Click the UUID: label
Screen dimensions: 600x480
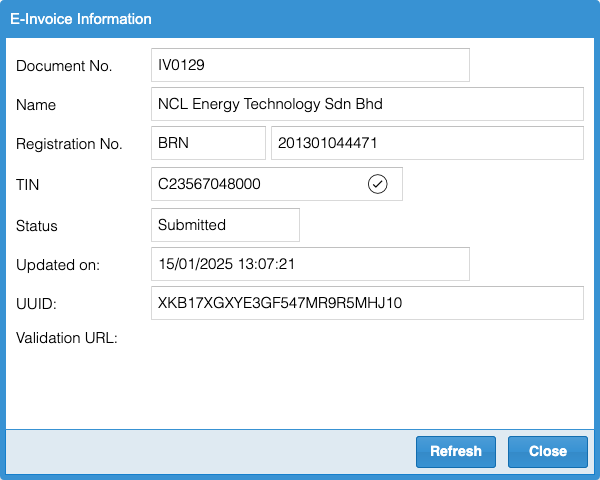pos(36,304)
